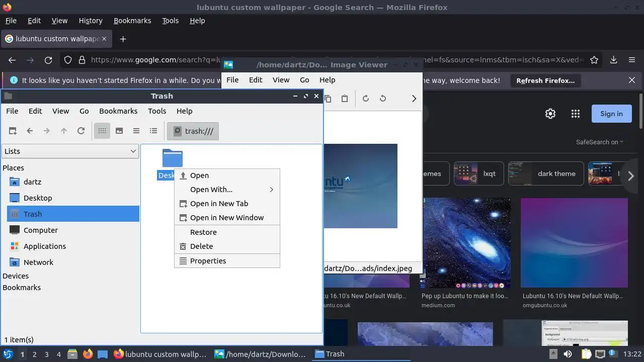The height and width of the screenshot is (362, 644).
Task: Open the SafeSearch on dropdown
Action: tap(600, 142)
